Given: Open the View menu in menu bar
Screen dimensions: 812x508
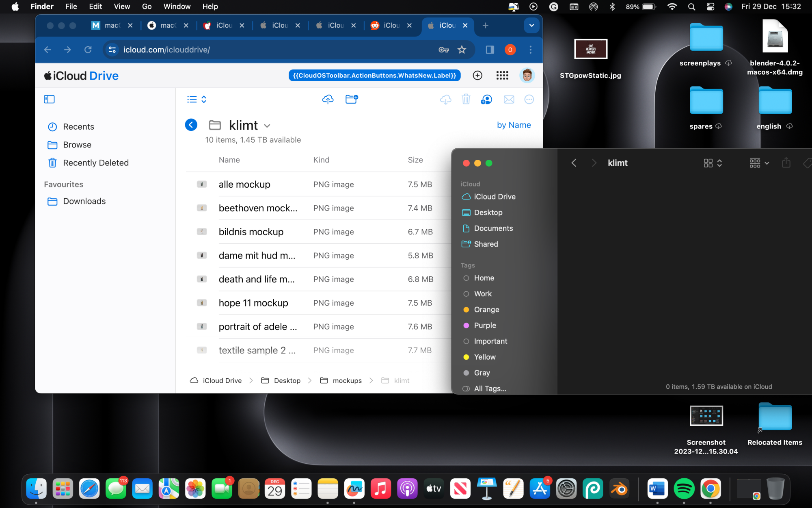Looking at the screenshot, I should click(121, 7).
